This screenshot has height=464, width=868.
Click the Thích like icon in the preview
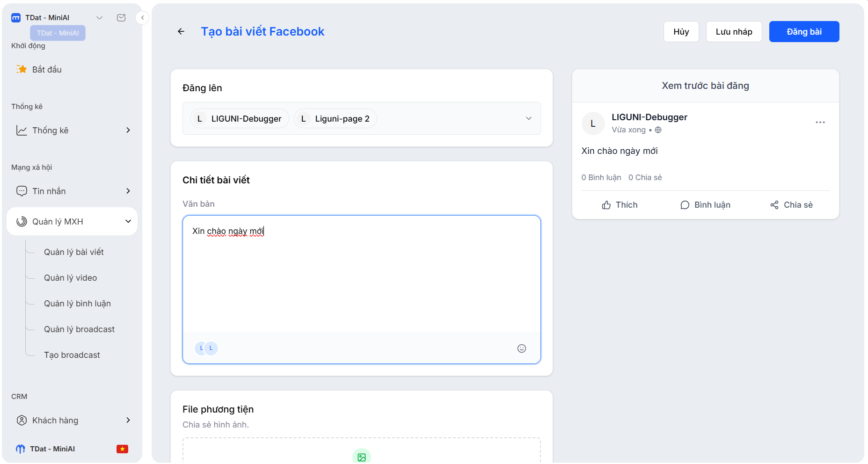coord(606,205)
